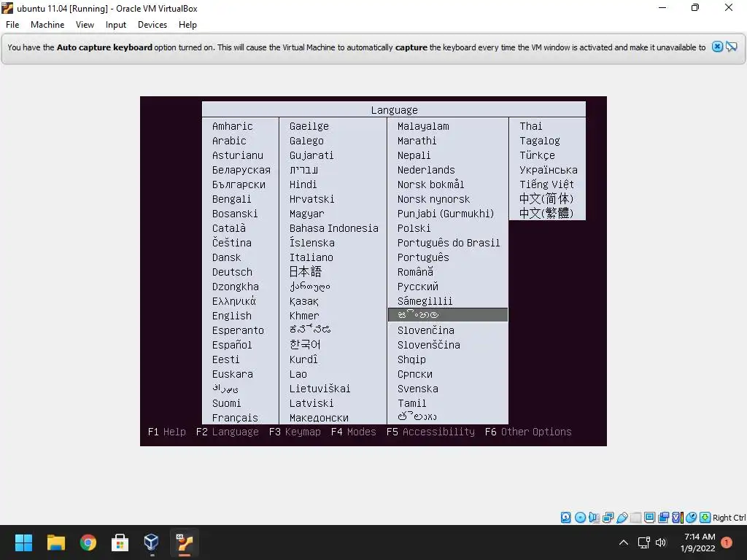Click the keyboard capture green arrow icon
Viewport: 747px width, 560px height.
[x=705, y=518]
